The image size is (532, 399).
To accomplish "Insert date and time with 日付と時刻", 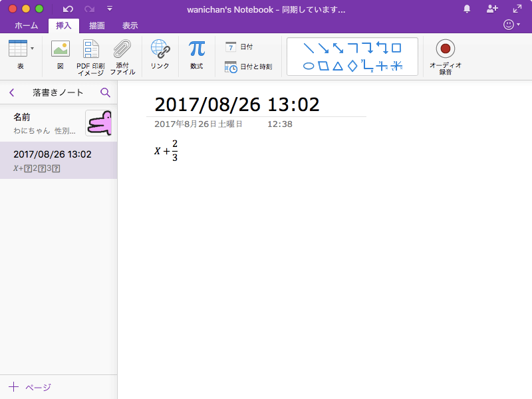I will click(248, 67).
